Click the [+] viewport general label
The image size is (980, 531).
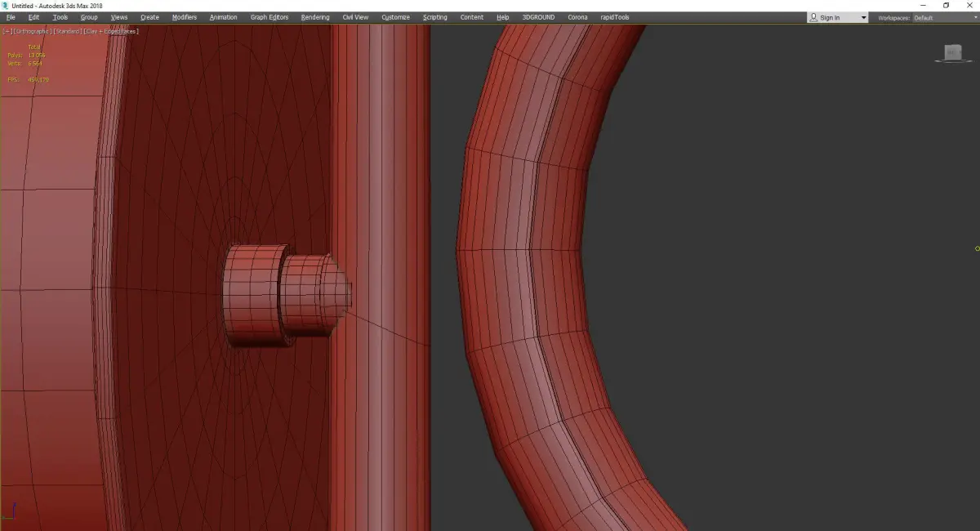point(6,31)
